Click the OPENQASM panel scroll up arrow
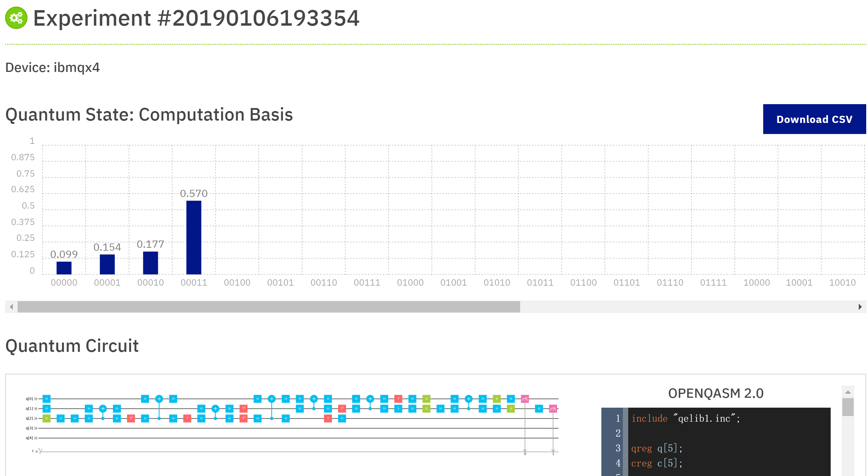Screen dimensions: 868x476 pyautogui.click(x=848, y=392)
